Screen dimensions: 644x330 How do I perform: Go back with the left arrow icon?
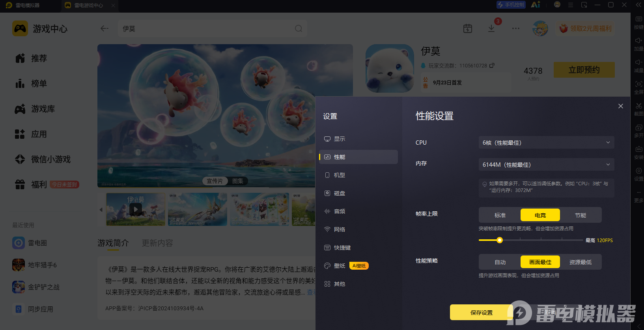(x=105, y=28)
